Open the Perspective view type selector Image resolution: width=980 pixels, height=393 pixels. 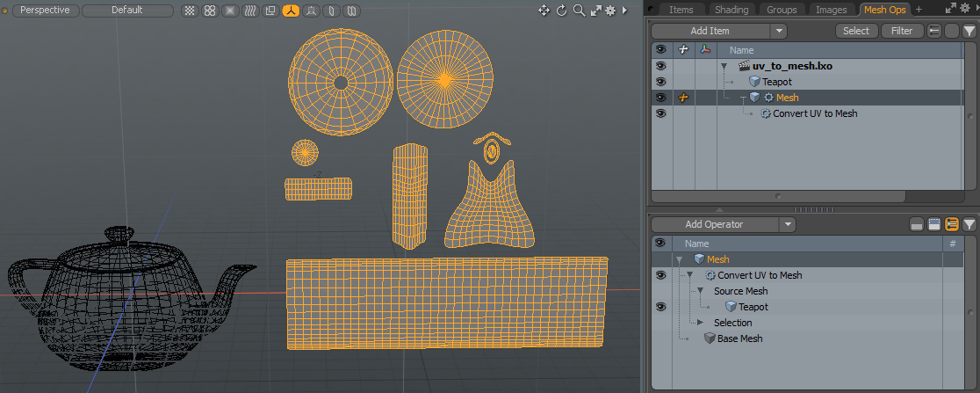[45, 11]
